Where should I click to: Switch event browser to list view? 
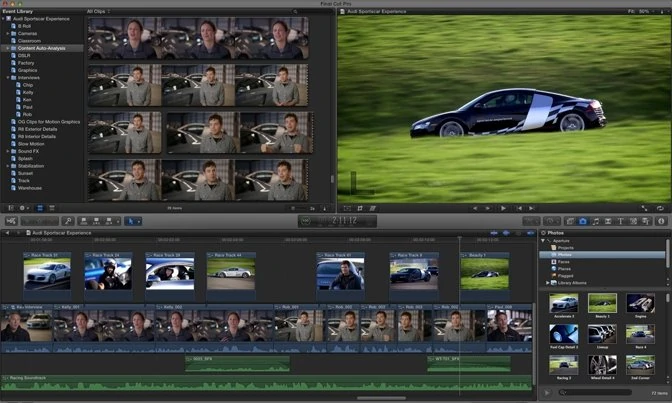(51, 208)
